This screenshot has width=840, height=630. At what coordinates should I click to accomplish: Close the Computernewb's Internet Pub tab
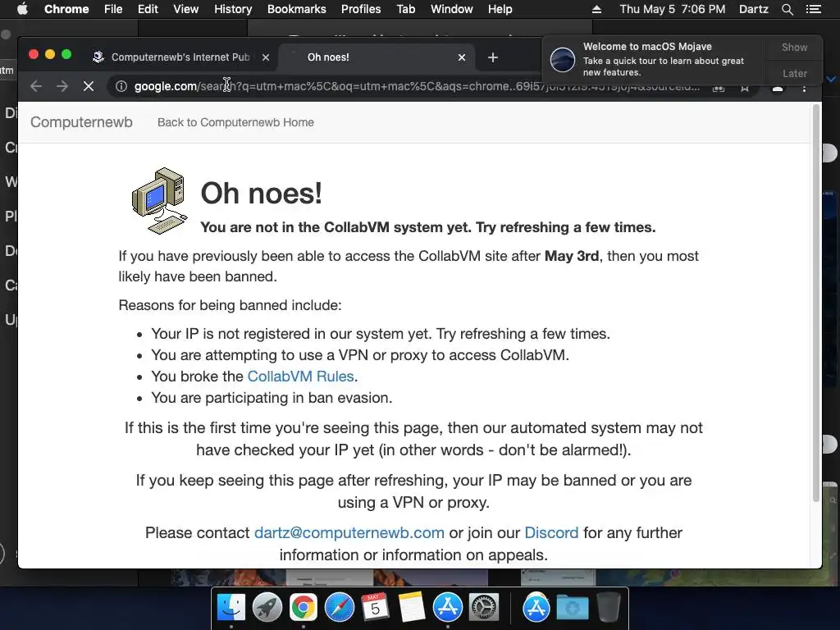click(x=266, y=57)
